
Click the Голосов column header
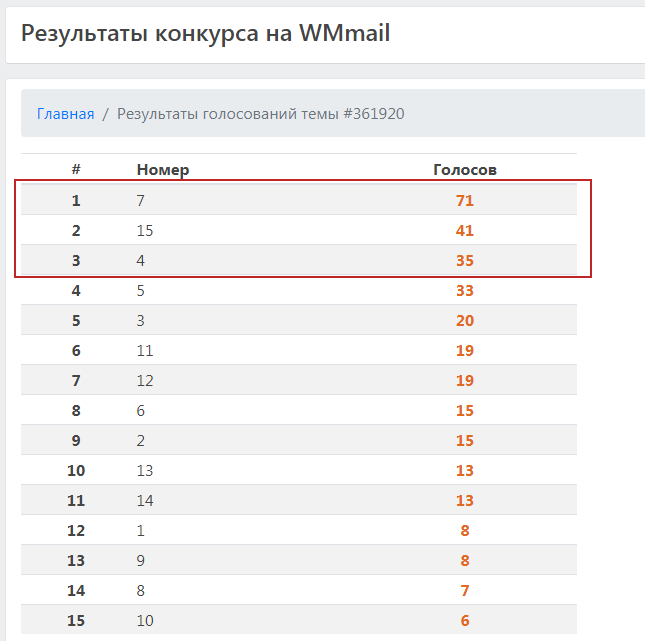464,170
